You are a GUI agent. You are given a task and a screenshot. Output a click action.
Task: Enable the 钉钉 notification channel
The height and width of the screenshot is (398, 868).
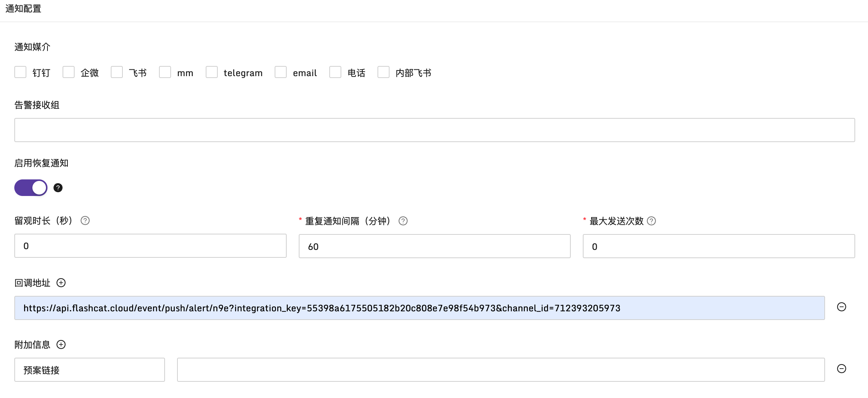[x=20, y=72]
